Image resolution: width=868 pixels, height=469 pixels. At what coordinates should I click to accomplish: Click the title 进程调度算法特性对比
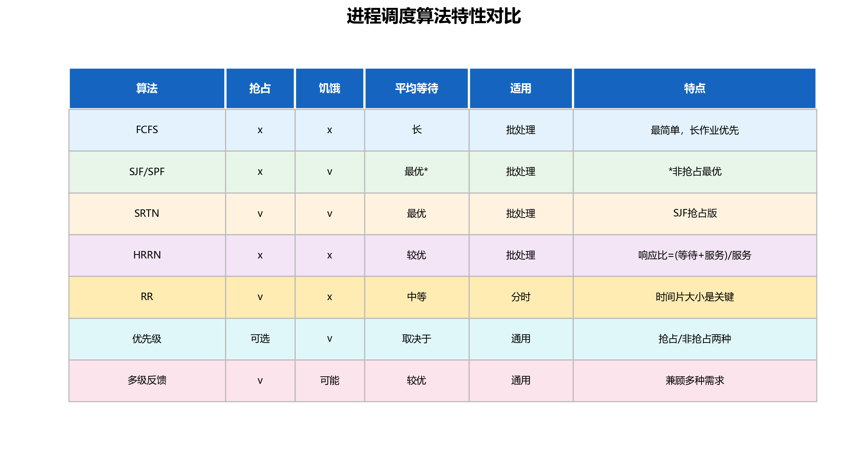pyautogui.click(x=434, y=16)
